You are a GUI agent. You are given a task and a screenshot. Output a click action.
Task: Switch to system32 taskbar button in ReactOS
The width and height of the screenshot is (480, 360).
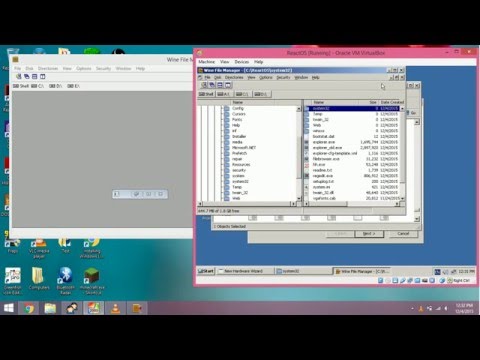(303, 271)
